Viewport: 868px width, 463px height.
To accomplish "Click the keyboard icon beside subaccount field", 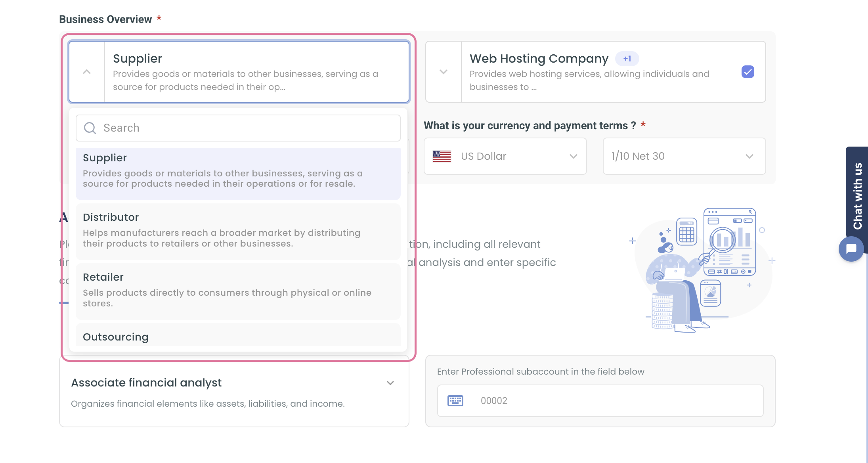I will pos(455,401).
